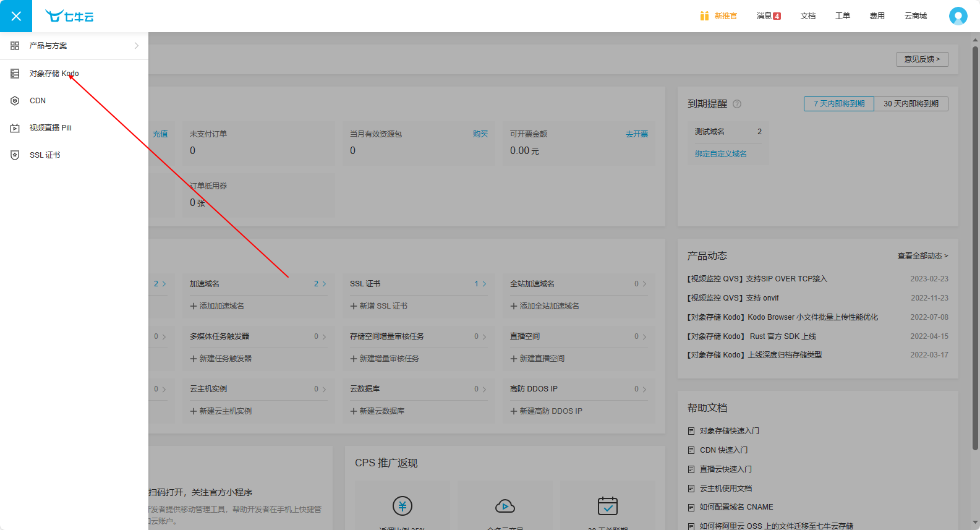Open the 对象存储 Kodo sidebar icon

(x=15, y=74)
